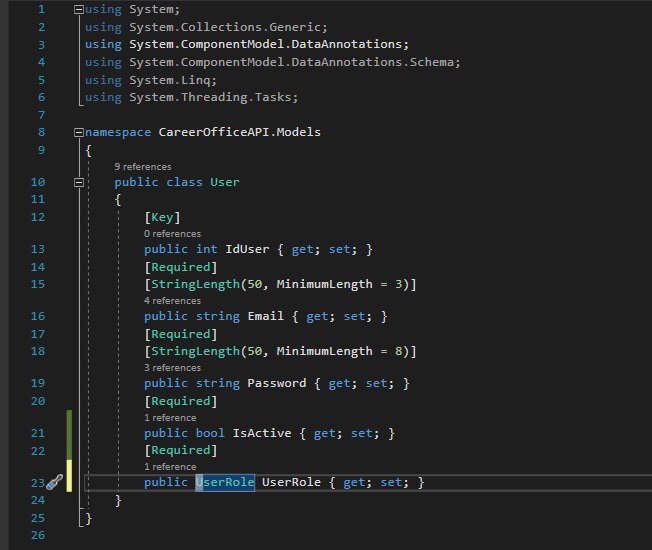Click line number 1 in the margin
This screenshot has height=550, width=652.
41,9
